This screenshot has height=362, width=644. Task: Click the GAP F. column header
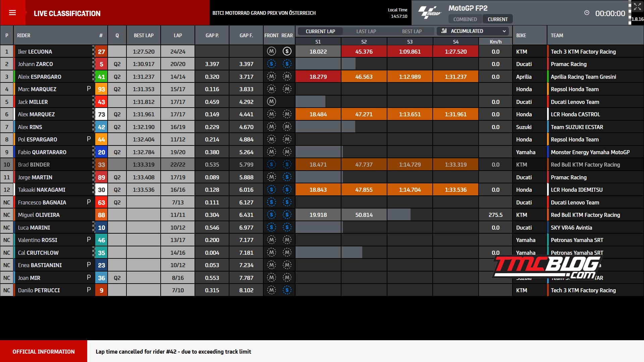click(x=246, y=35)
